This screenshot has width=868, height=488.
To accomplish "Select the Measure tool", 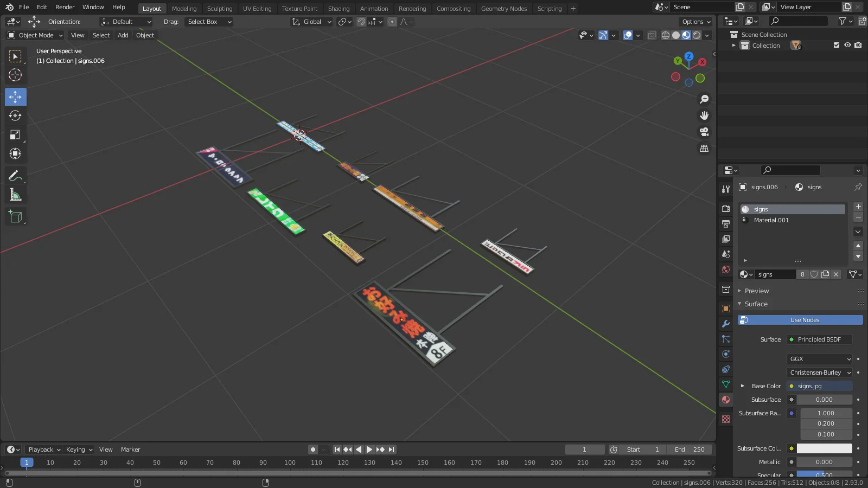I will tap(15, 194).
